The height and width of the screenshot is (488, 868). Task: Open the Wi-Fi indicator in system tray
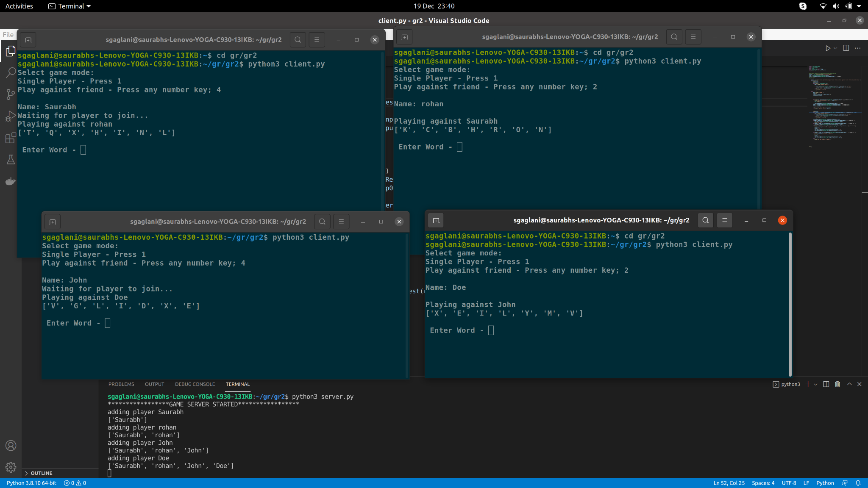click(823, 6)
